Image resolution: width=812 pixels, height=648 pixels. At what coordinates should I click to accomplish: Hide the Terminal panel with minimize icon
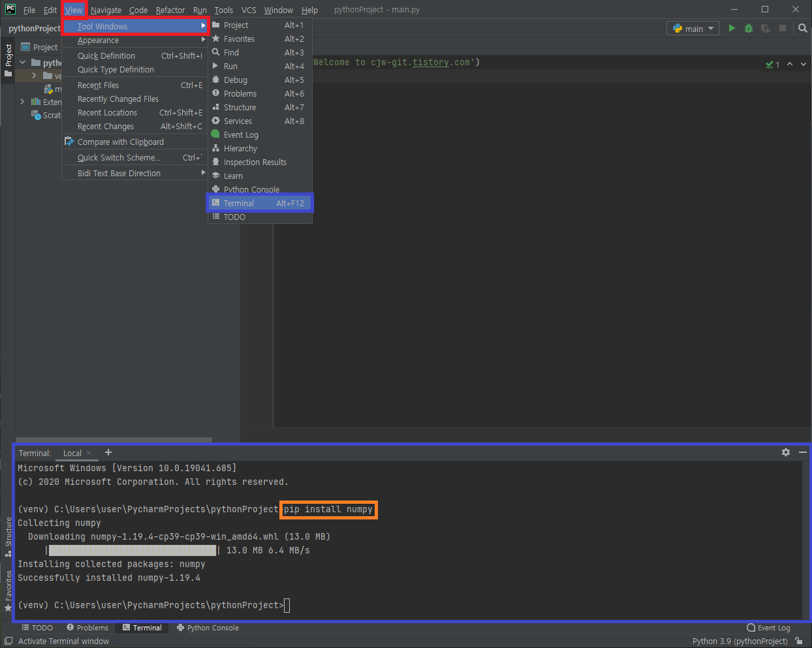(803, 452)
